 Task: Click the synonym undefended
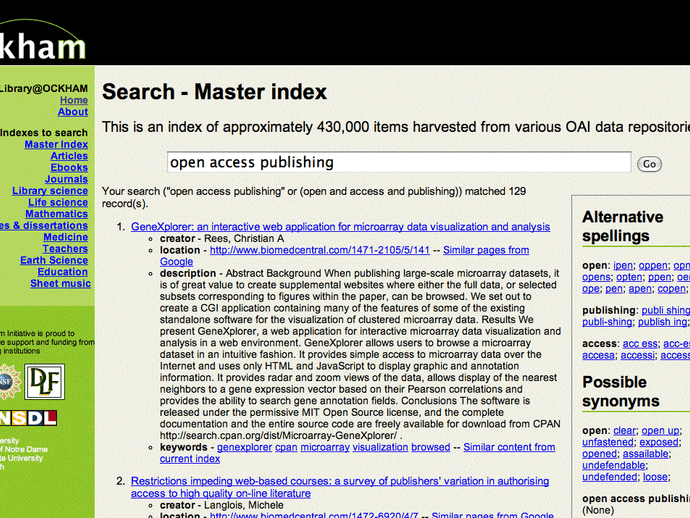609,477
